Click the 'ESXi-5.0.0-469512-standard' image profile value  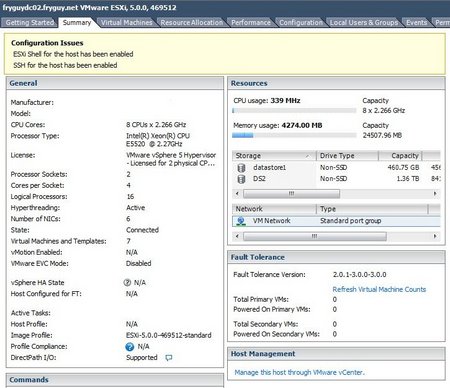(169, 335)
